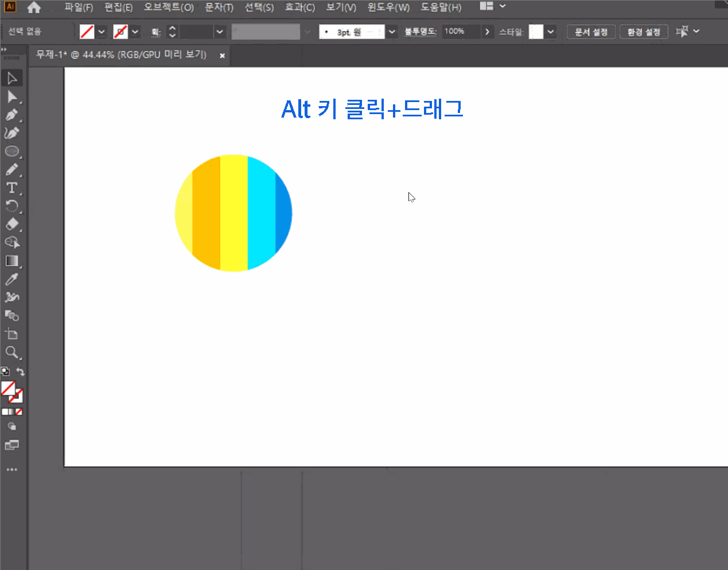Open the stroke color dropdown in control panel
This screenshot has width=728, height=570.
135,32
